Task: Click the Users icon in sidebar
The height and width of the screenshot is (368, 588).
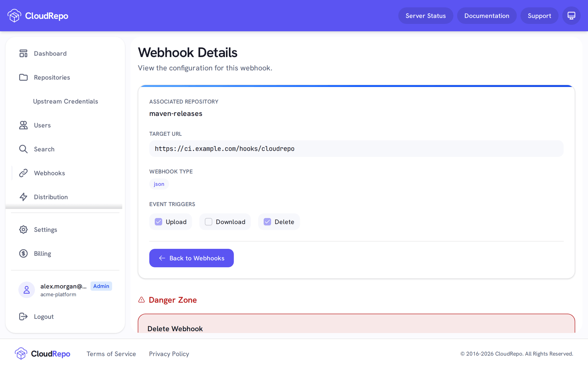Action: coord(24,125)
